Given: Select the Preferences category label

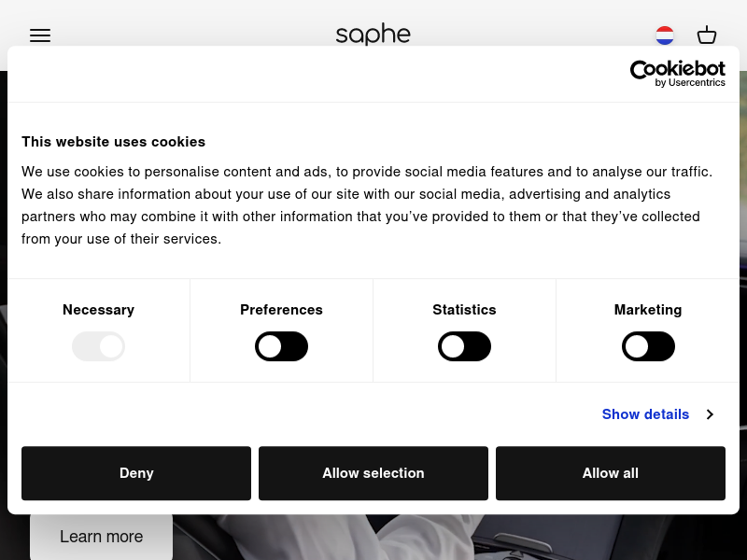Looking at the screenshot, I should (282, 310).
